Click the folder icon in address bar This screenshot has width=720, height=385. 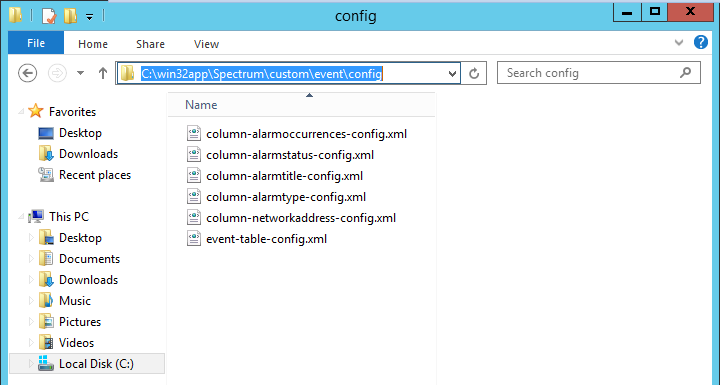pos(127,73)
